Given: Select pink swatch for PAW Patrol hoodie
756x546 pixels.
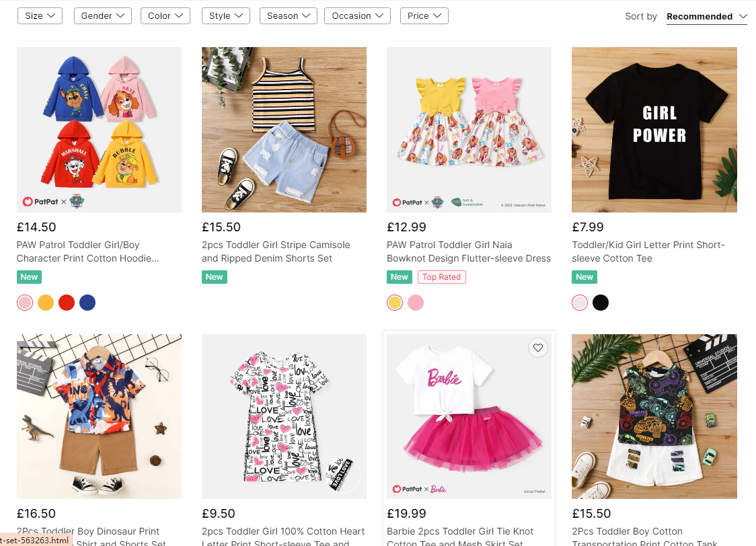Looking at the screenshot, I should [25, 303].
